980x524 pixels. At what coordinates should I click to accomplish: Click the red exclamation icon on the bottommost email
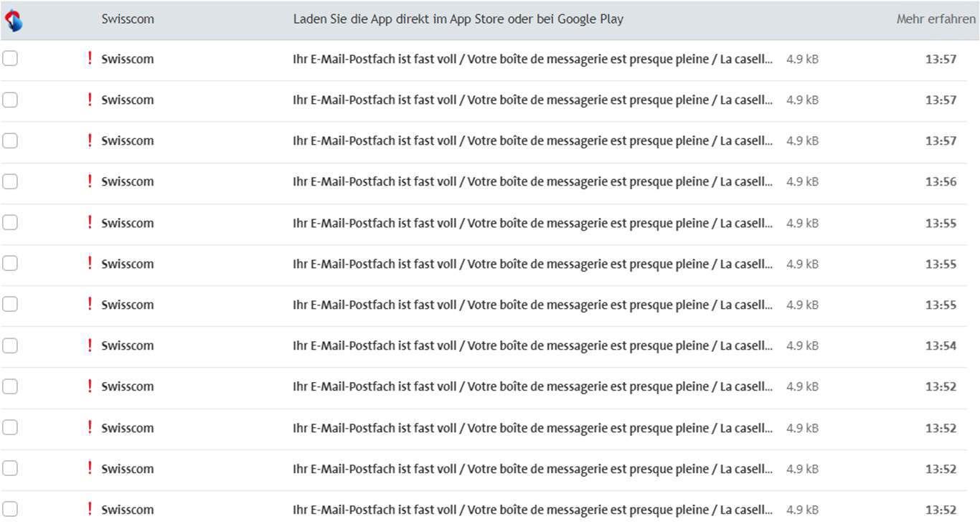tap(90, 510)
